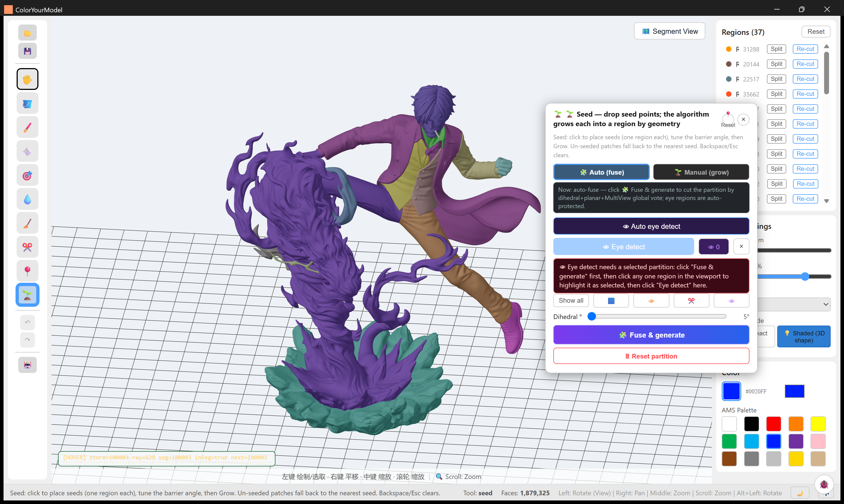Click the scissors filter button in Seed panel

point(691,300)
